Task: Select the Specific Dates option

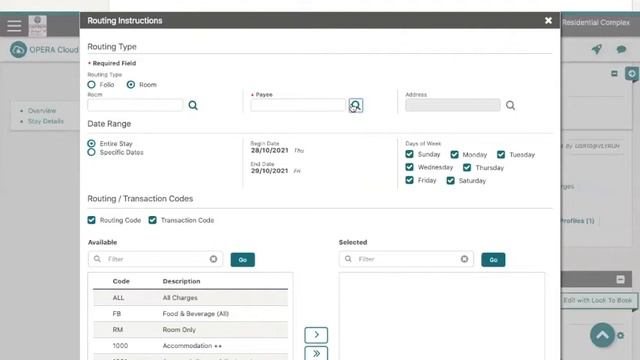Action: (91, 152)
